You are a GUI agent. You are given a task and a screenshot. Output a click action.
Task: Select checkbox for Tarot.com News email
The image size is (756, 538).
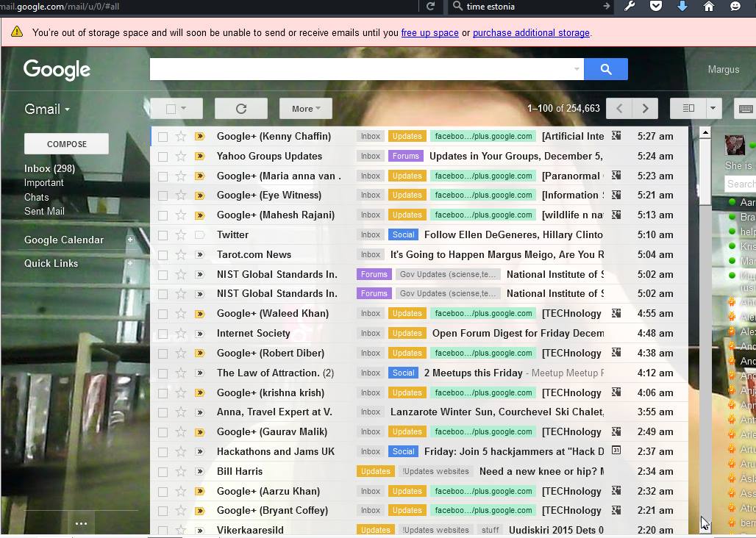[163, 255]
